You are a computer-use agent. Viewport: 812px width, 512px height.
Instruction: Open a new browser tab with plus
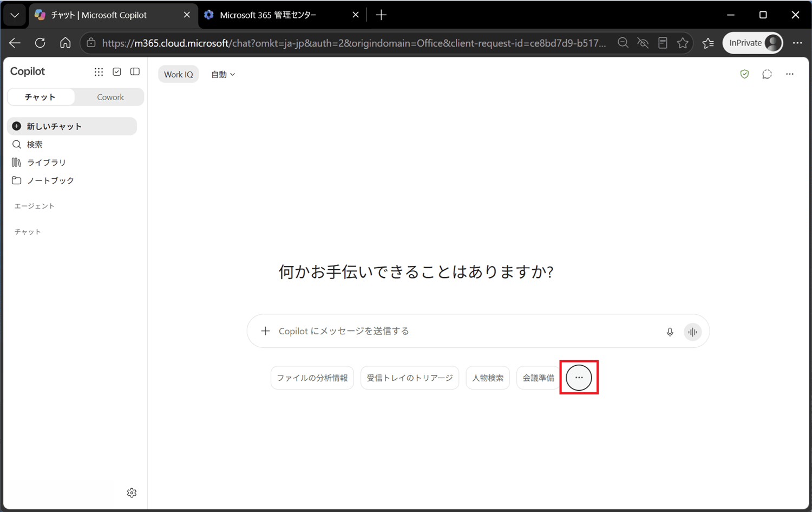point(381,15)
